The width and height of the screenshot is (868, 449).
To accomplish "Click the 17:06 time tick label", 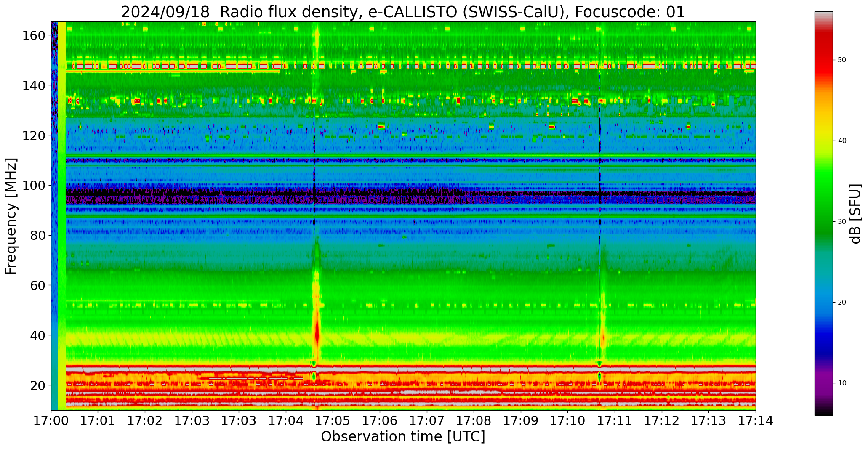I will point(380,421).
